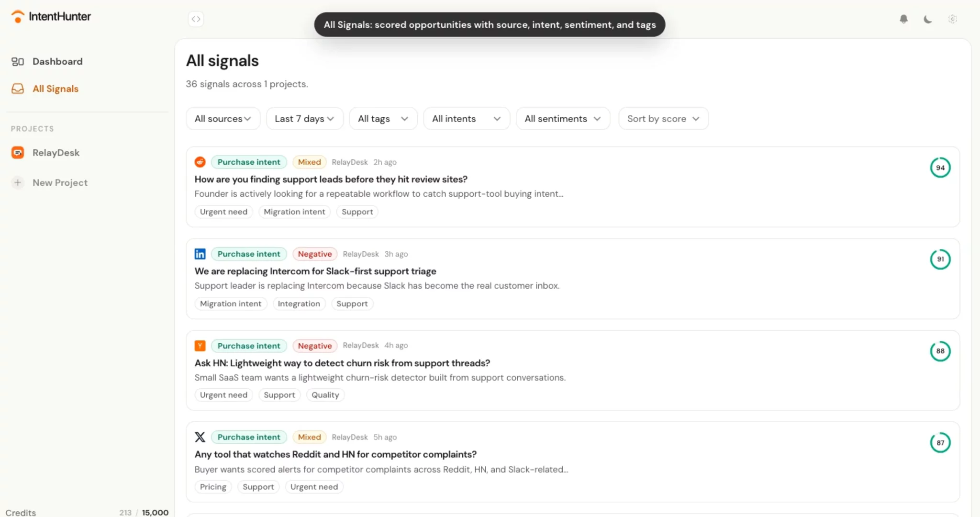Click 'Support leader is replacing Intercom' summary
The width and height of the screenshot is (980, 517).
(x=377, y=286)
